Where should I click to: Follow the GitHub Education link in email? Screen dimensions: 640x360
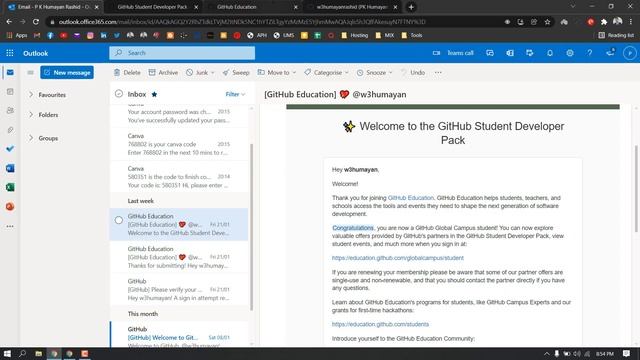pos(411,198)
